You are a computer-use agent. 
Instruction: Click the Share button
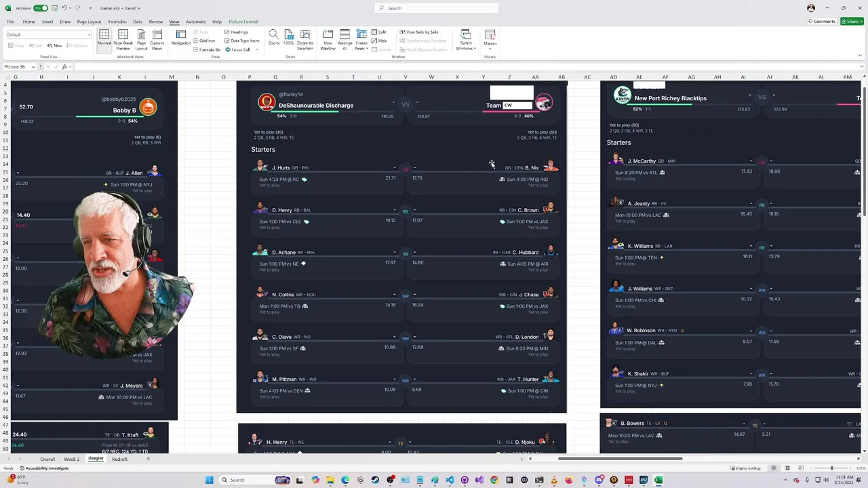click(852, 22)
